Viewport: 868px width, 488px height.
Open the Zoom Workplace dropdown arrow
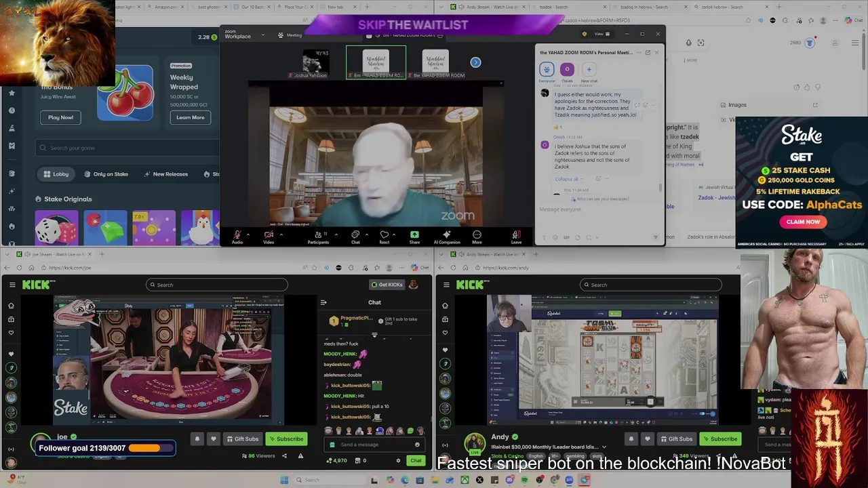click(x=262, y=34)
